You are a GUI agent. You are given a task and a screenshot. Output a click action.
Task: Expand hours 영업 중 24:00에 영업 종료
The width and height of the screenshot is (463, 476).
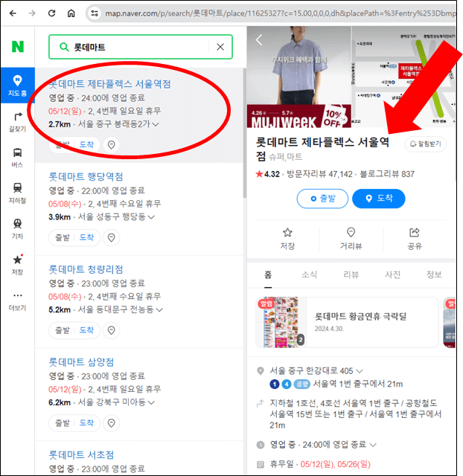coord(373,445)
